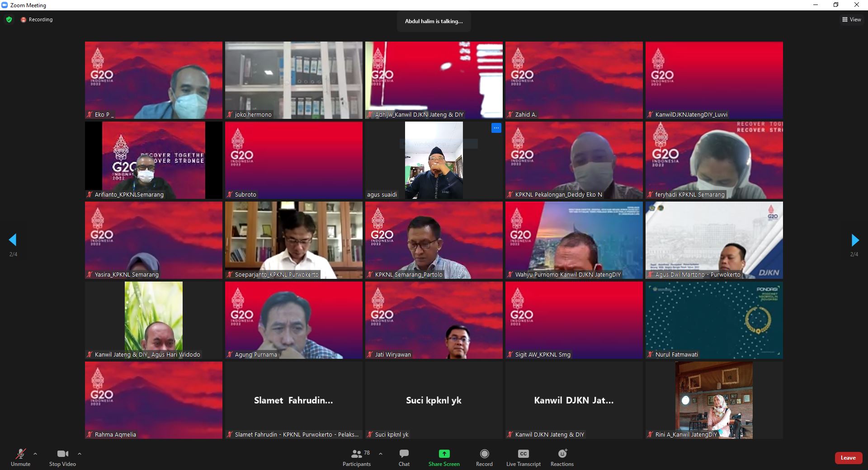Expand video settings arrow beside Stop Video
The width and height of the screenshot is (868, 470).
(80, 454)
